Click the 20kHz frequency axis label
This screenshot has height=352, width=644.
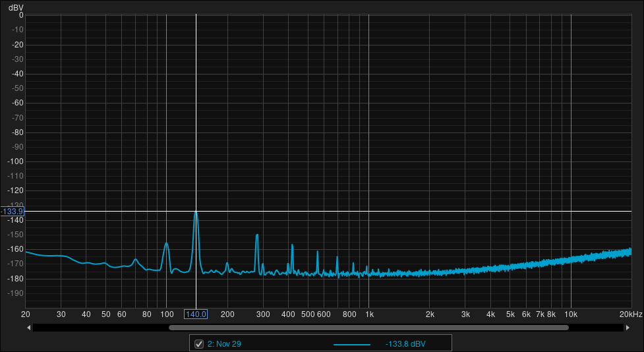click(x=630, y=314)
